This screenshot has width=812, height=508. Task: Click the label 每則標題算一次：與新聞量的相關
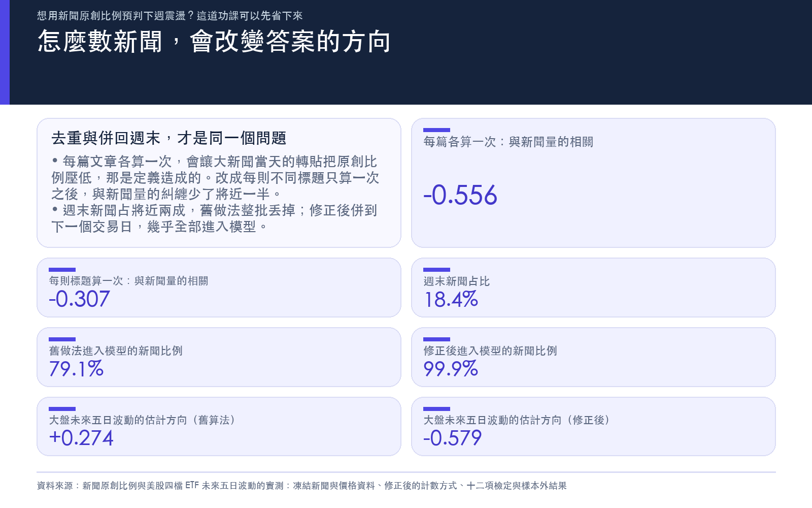128,281
